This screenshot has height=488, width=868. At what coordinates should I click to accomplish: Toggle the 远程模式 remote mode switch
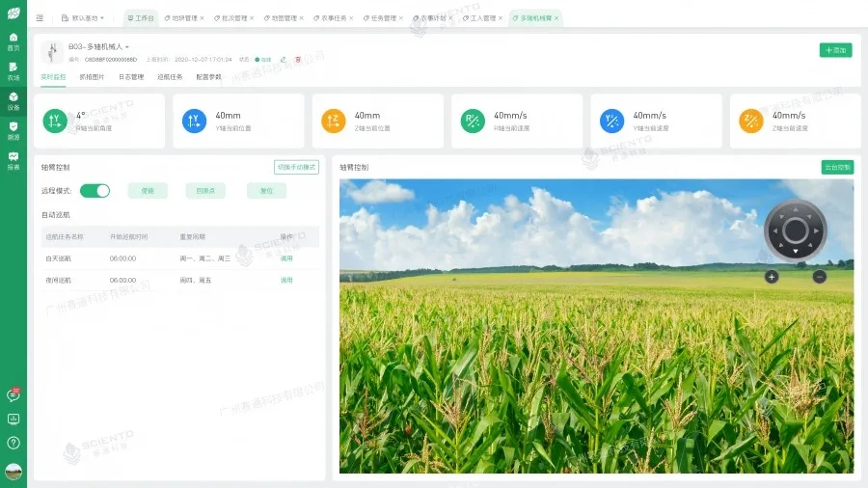coord(95,191)
